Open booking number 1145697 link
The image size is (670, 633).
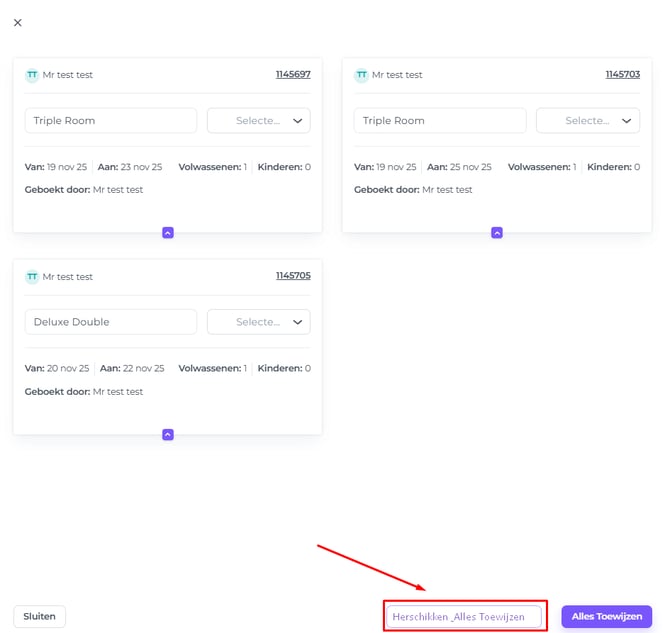[293, 75]
